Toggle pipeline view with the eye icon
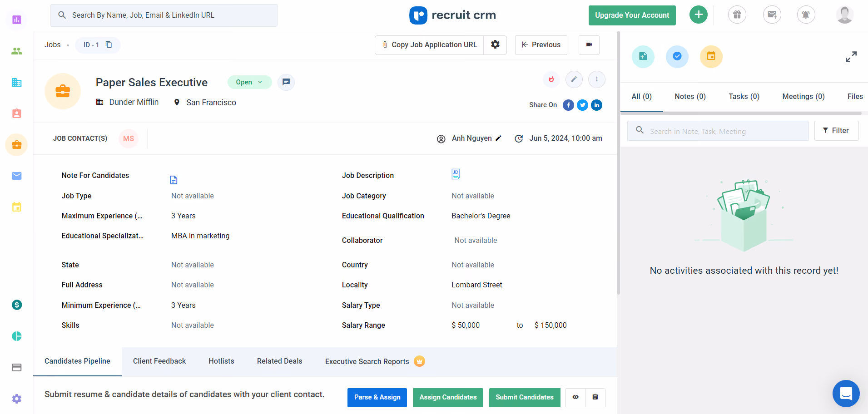 575,397
